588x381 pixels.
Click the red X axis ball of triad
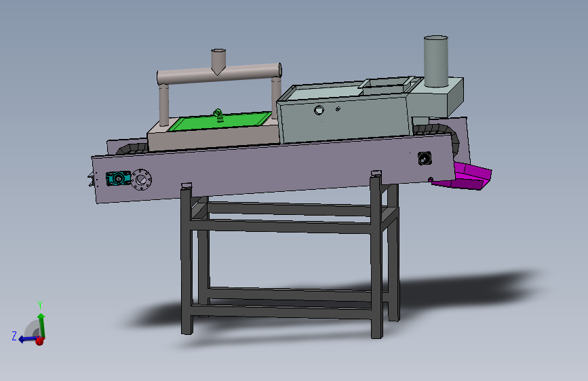coord(39,341)
